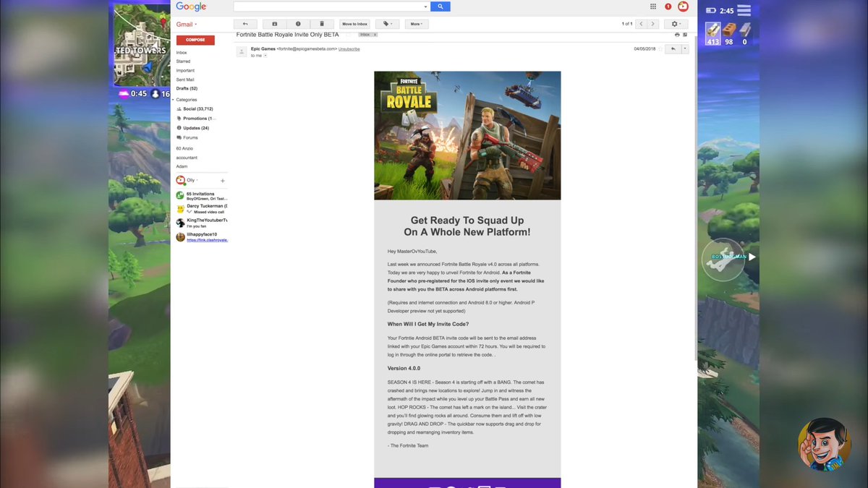The image size is (868, 488).
Task: Remove the Inbox label with x
Action: [375, 35]
